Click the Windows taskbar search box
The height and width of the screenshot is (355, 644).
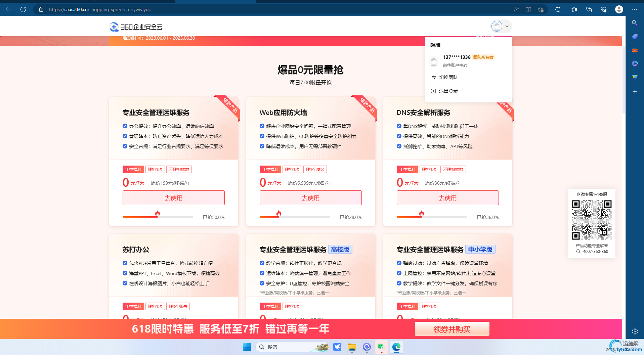point(293,347)
